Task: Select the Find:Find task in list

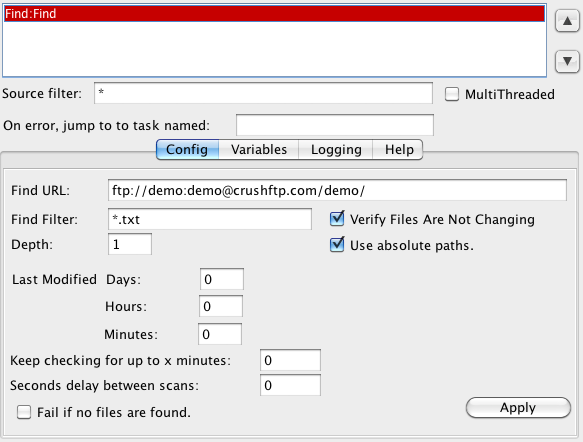Action: coord(274,14)
